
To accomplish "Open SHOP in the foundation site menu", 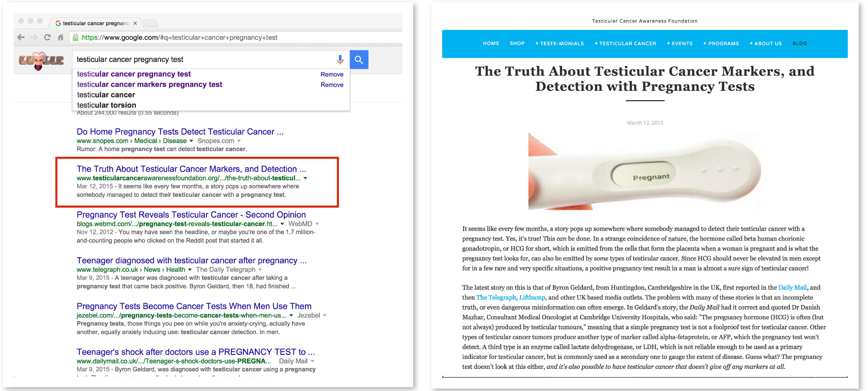I will 517,43.
